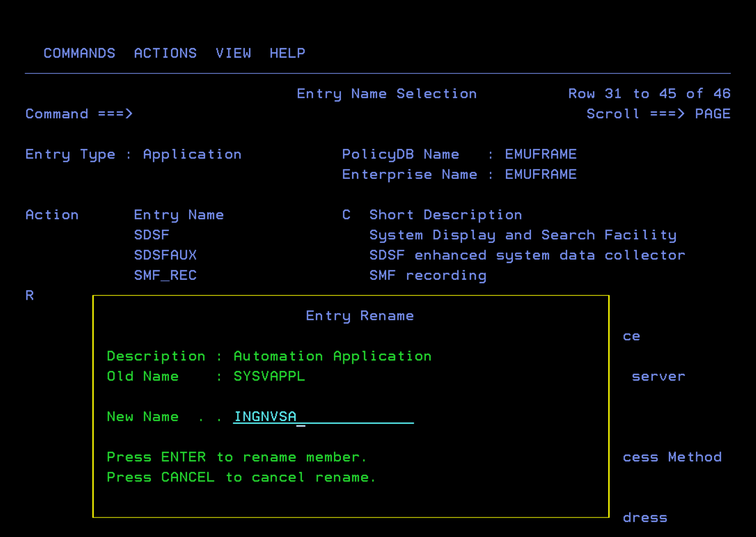Click the Scroll PAGE field
This screenshot has height=537, width=756.
click(x=712, y=114)
